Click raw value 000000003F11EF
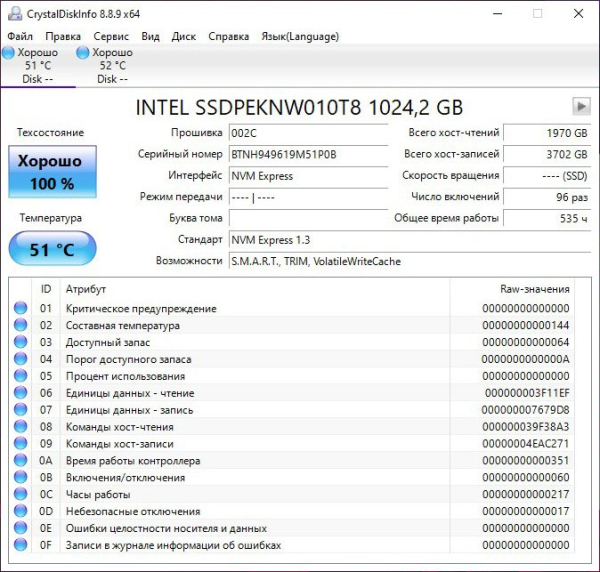The height and width of the screenshot is (572, 600). [x=527, y=393]
